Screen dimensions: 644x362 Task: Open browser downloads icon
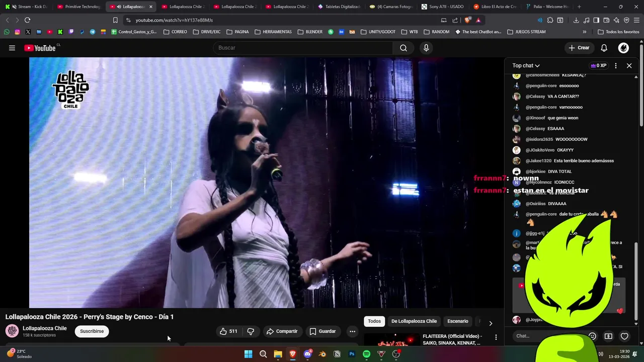[x=576, y=20]
